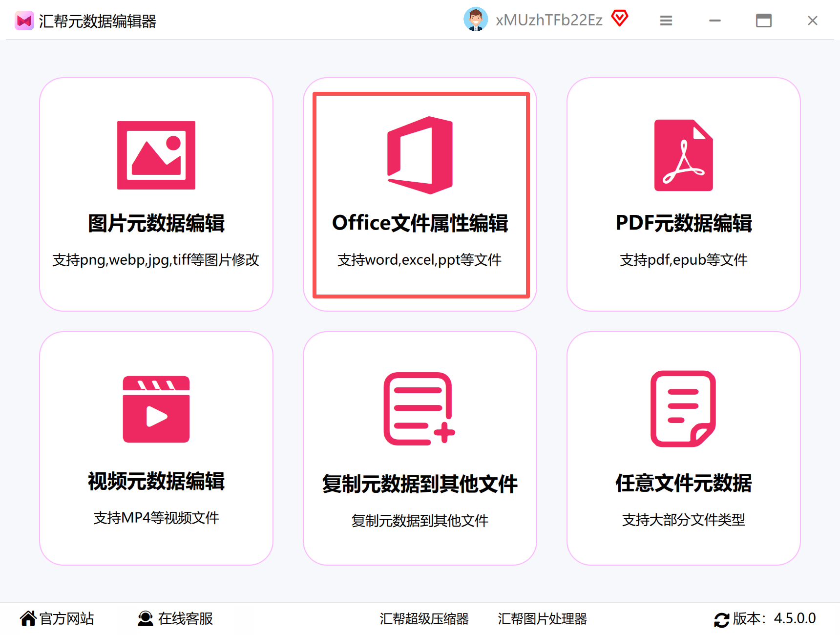Check version 版本: 4.5.0.0 text

point(774,618)
